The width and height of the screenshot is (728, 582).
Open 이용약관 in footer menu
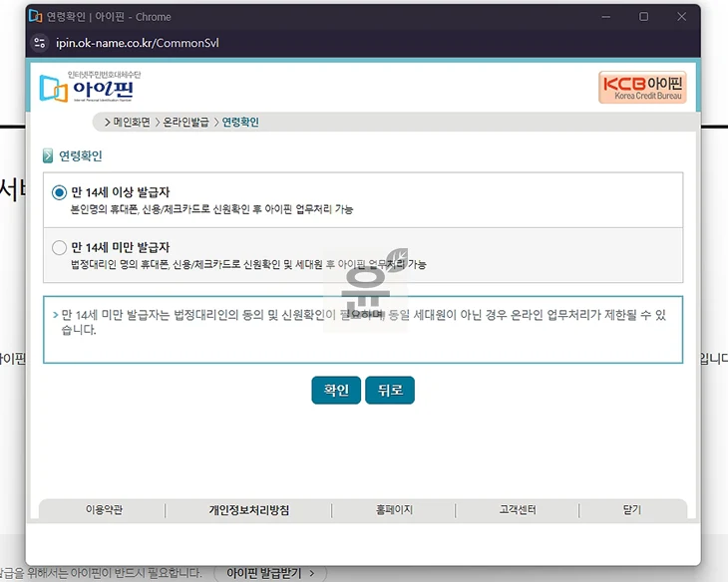pos(105,510)
